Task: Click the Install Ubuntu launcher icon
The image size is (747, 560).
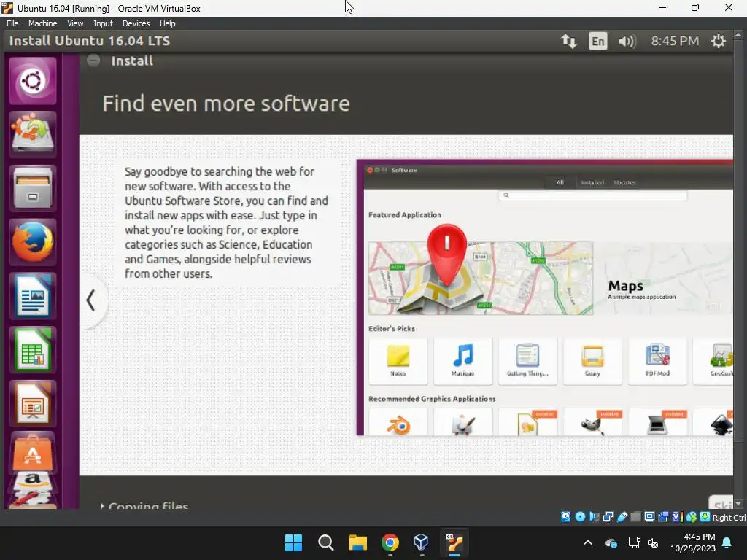Action: pyautogui.click(x=32, y=134)
